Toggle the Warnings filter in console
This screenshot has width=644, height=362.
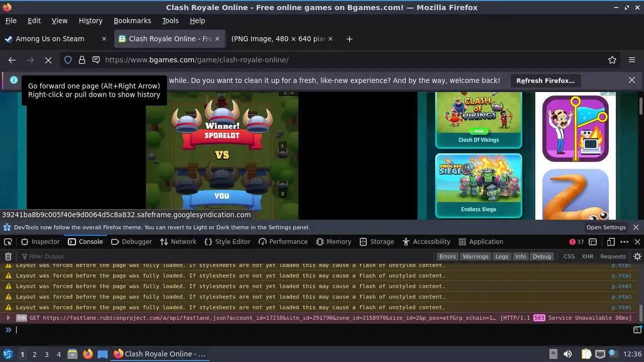(x=475, y=256)
